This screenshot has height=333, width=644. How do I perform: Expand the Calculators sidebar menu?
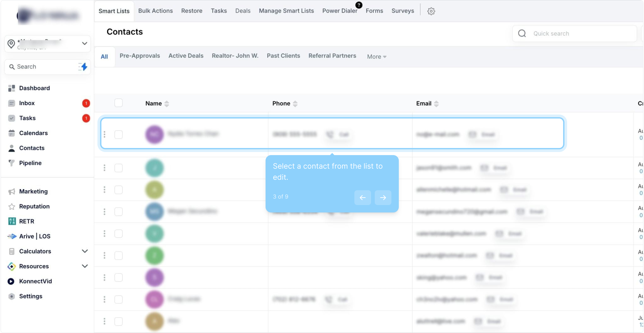(x=85, y=251)
